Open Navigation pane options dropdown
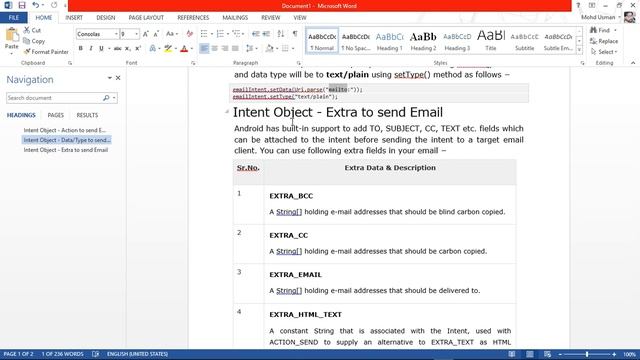This screenshot has height=360, width=640. (109, 78)
